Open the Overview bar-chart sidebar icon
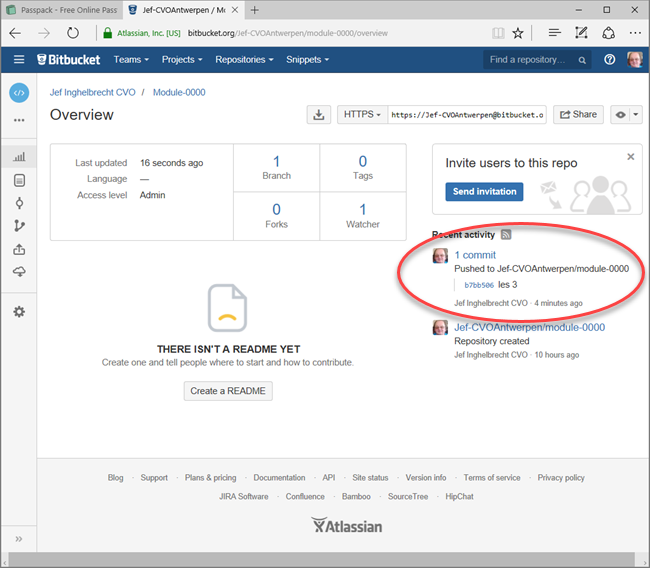Viewport: 650px width, 568px height. 19,157
